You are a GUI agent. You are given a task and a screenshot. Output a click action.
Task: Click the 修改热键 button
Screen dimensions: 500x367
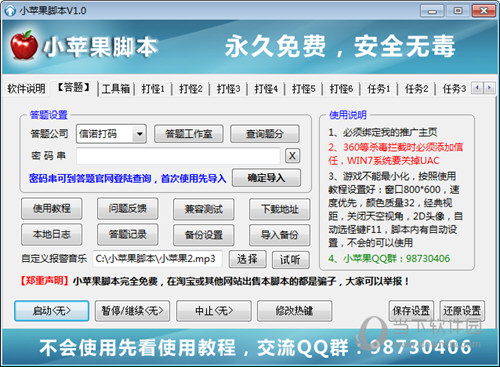pyautogui.click(x=294, y=311)
